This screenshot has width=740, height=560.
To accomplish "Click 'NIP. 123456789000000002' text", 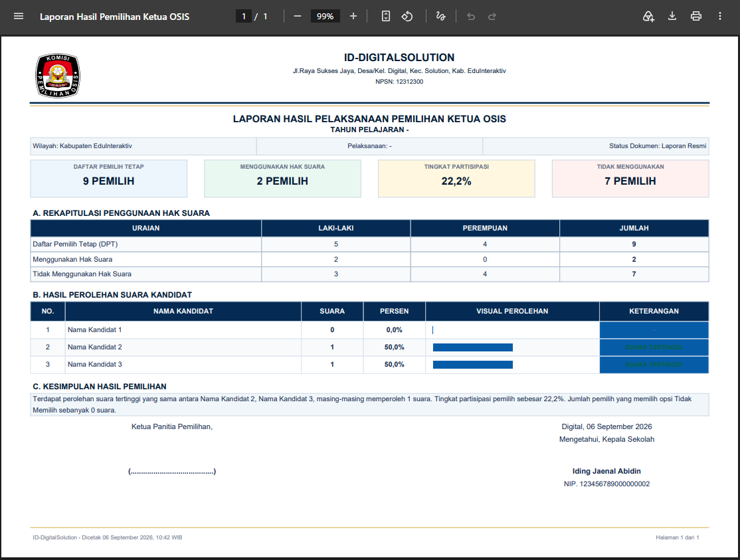I will (x=607, y=484).
